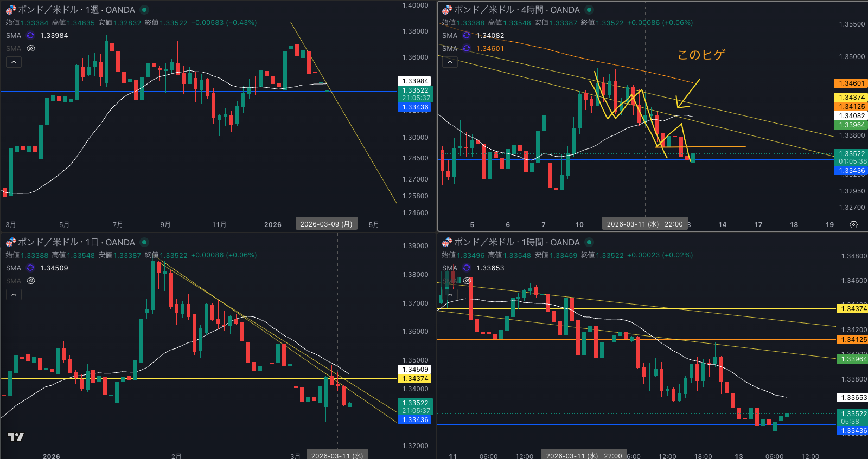Screen dimensions: 868x459
Task: Click SMA 1.34509 refresh icon on daily chart
Action: (x=30, y=268)
